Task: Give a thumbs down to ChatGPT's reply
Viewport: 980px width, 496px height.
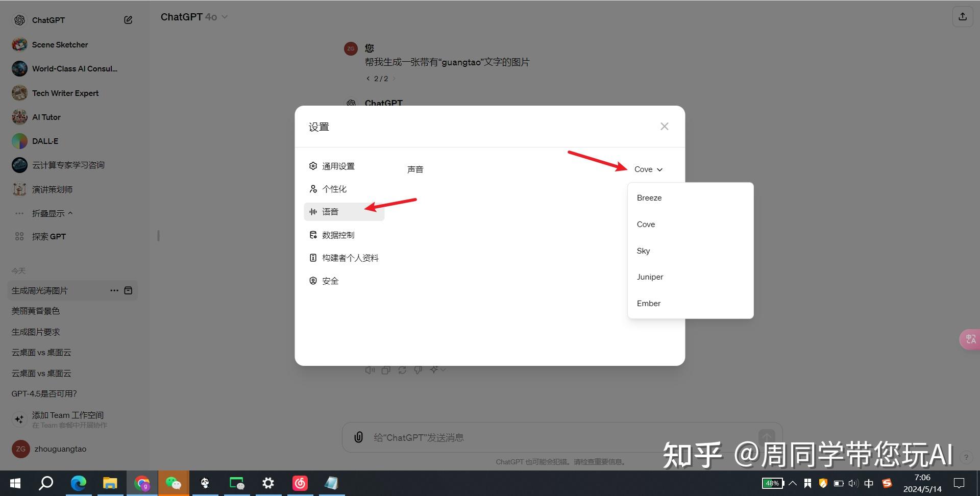Action: pyautogui.click(x=418, y=369)
